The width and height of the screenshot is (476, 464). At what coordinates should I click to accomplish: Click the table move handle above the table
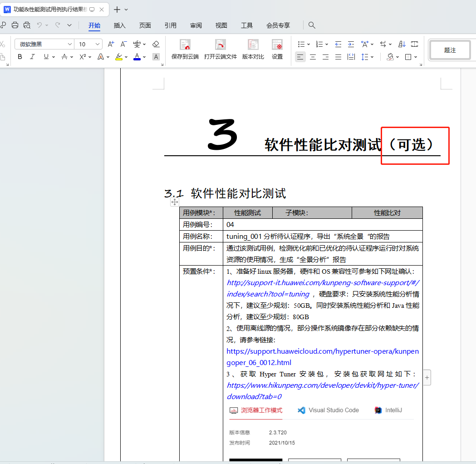[175, 202]
